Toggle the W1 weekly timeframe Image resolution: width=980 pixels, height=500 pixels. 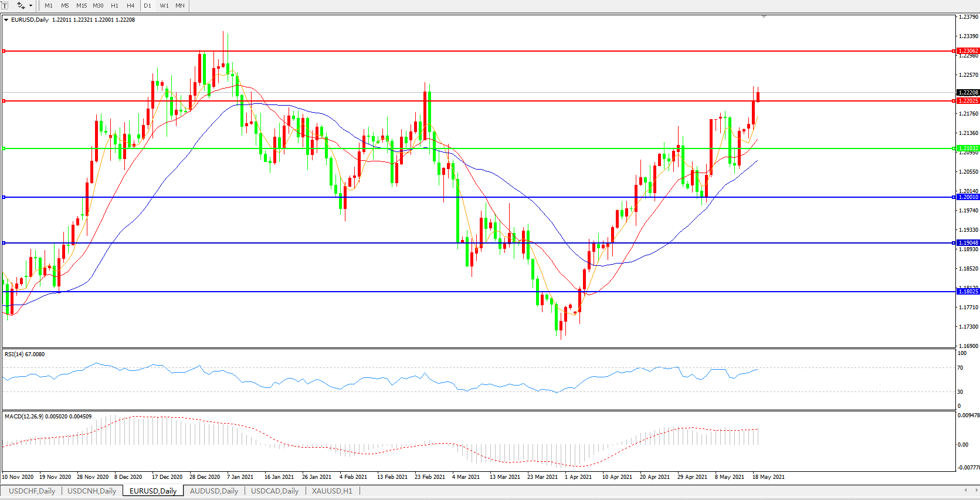164,6
